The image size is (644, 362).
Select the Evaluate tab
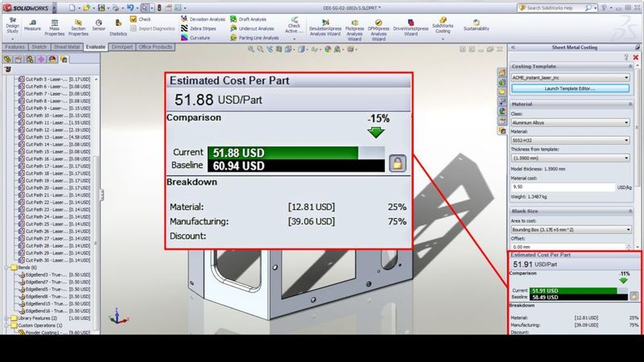click(x=95, y=47)
